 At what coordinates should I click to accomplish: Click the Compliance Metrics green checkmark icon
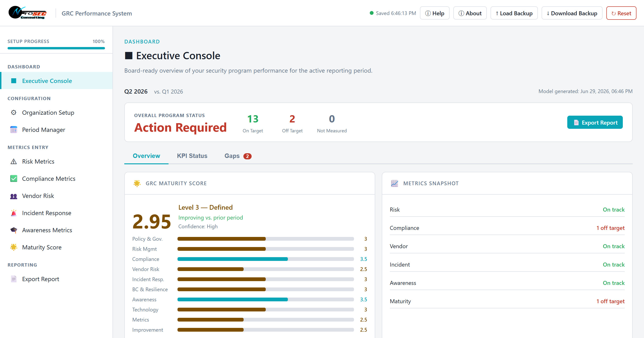(14, 178)
